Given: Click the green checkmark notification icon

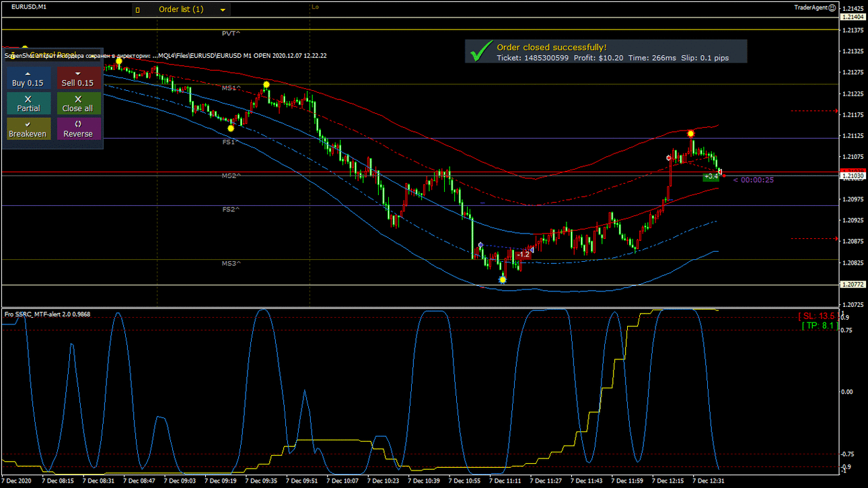Looking at the screenshot, I should 480,51.
